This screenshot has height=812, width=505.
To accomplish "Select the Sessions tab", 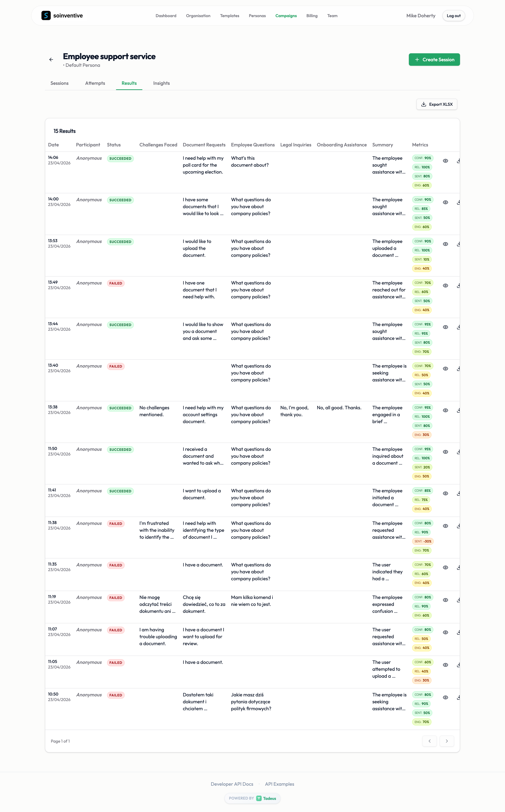I will coord(59,83).
